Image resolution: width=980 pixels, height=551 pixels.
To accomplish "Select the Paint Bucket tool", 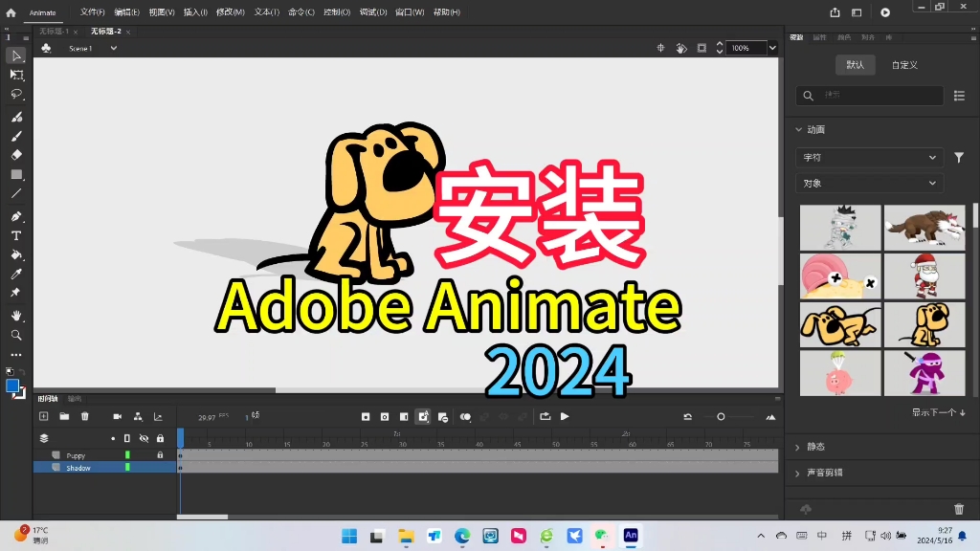I will [16, 254].
